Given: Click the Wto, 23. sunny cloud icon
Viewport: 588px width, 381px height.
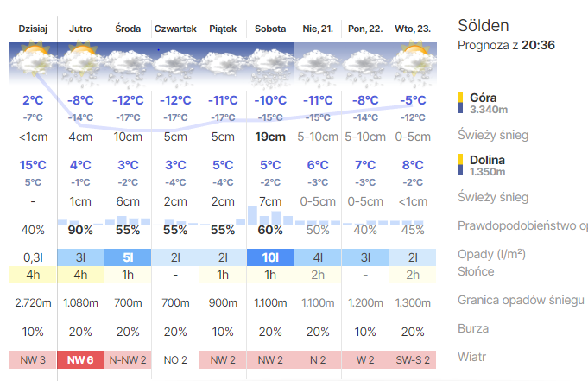Looking at the screenshot, I should click(412, 62).
